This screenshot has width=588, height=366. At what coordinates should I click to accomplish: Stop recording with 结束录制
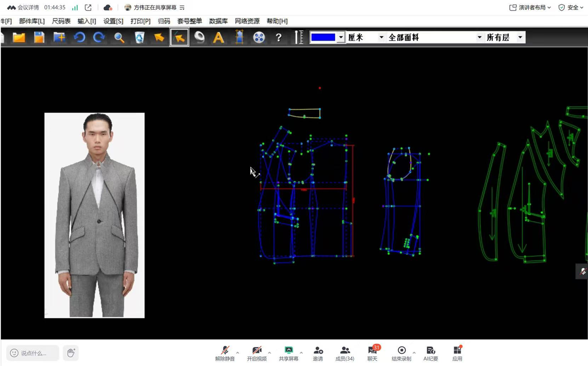point(401,353)
